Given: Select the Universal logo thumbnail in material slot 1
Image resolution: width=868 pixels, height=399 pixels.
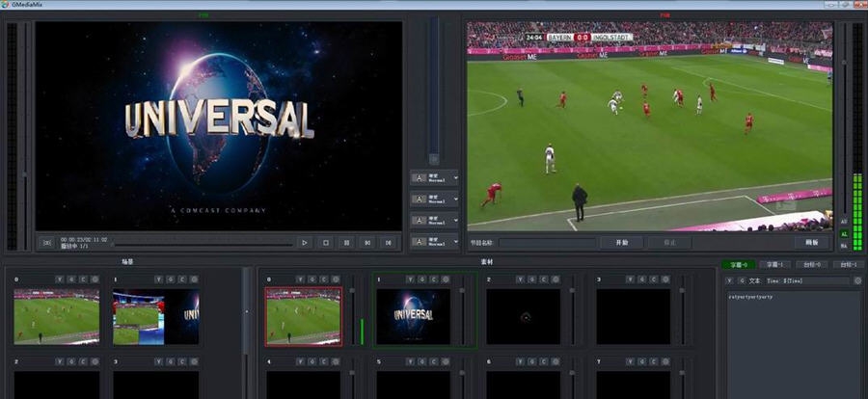Looking at the screenshot, I should 413,317.
